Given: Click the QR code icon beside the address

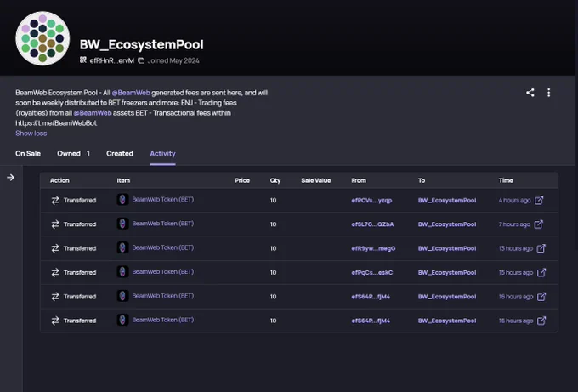Looking at the screenshot, I should point(83,60).
